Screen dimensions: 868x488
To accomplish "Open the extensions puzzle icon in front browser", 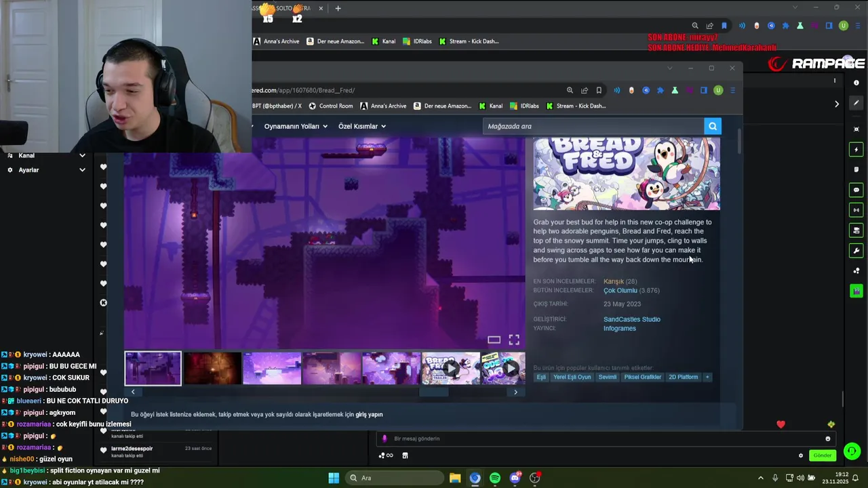I will (660, 90).
